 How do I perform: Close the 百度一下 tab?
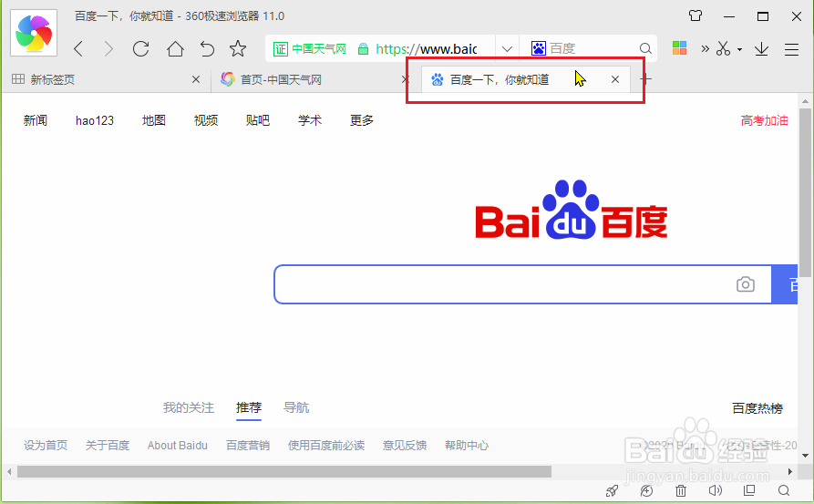[x=615, y=79]
